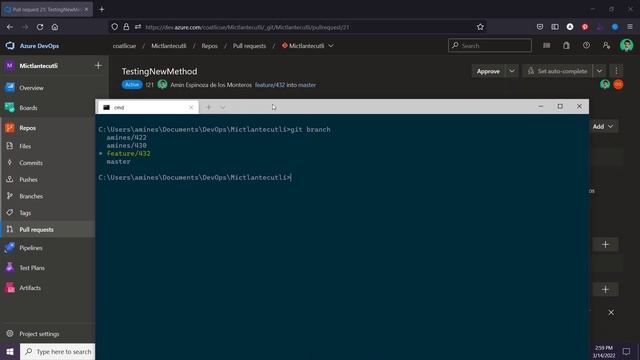Click the browser URL address bar
The width and height of the screenshot is (640, 360).
point(298,27)
